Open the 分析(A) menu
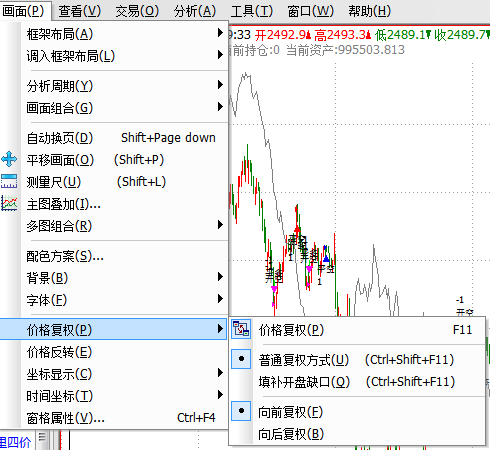This screenshot has width=490, height=450. point(195,11)
